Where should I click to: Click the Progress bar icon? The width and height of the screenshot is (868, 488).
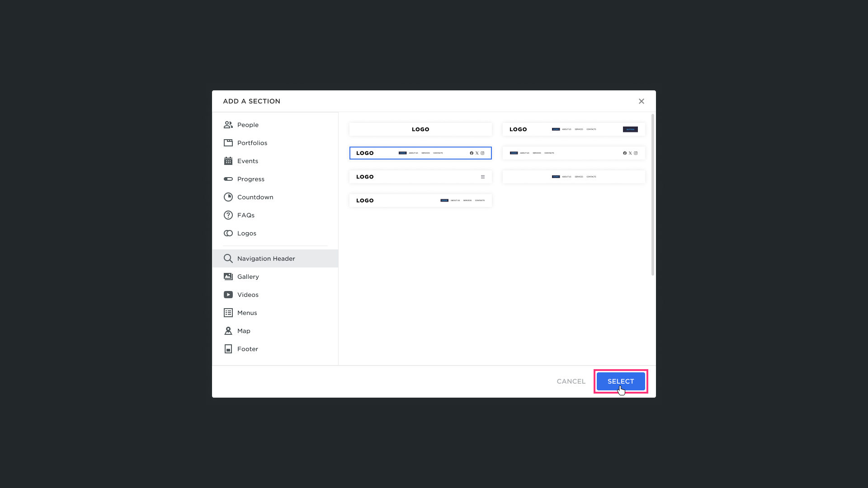(228, 179)
